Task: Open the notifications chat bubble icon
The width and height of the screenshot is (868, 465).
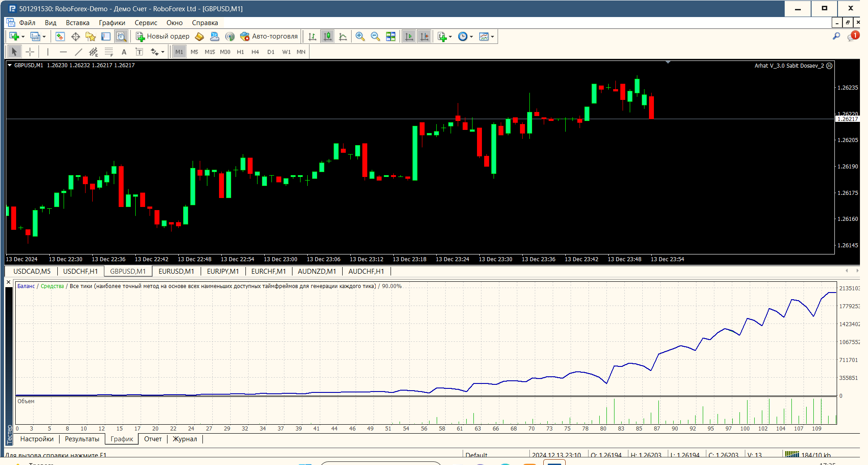Action: 852,36
